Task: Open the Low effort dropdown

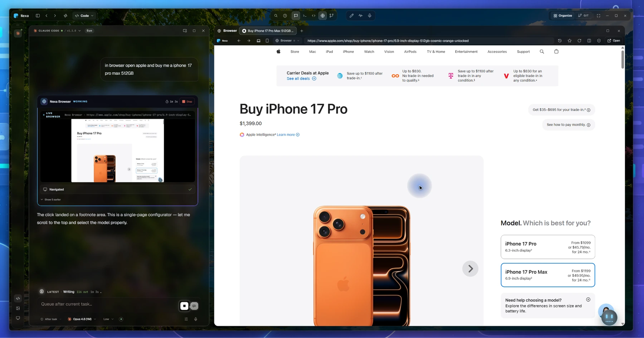Action: [108, 319]
